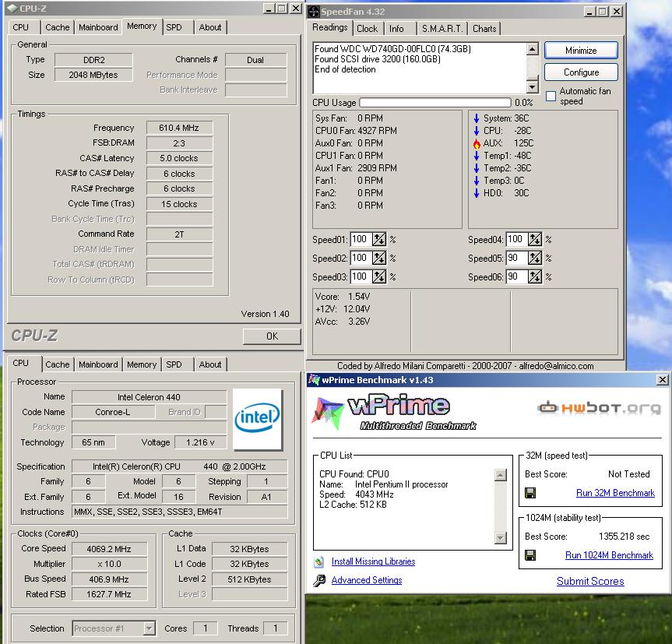
Task: Click the save icon under 1024M stability test
Action: (x=530, y=555)
